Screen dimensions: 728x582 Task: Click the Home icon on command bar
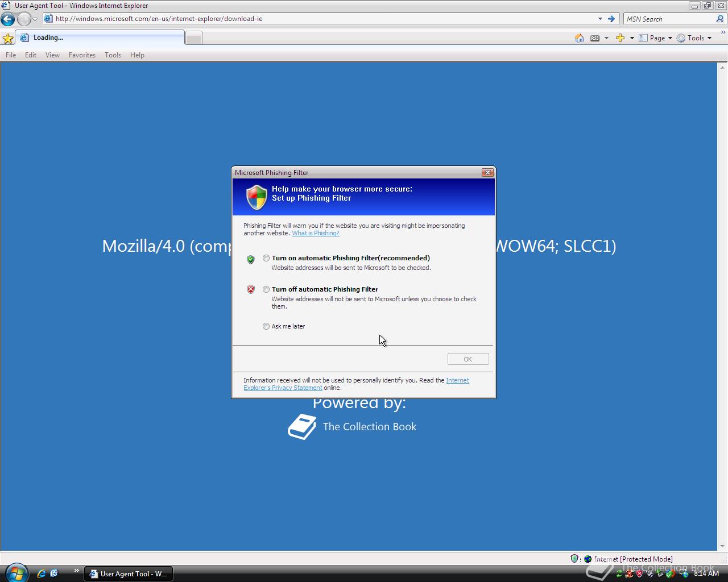point(579,38)
